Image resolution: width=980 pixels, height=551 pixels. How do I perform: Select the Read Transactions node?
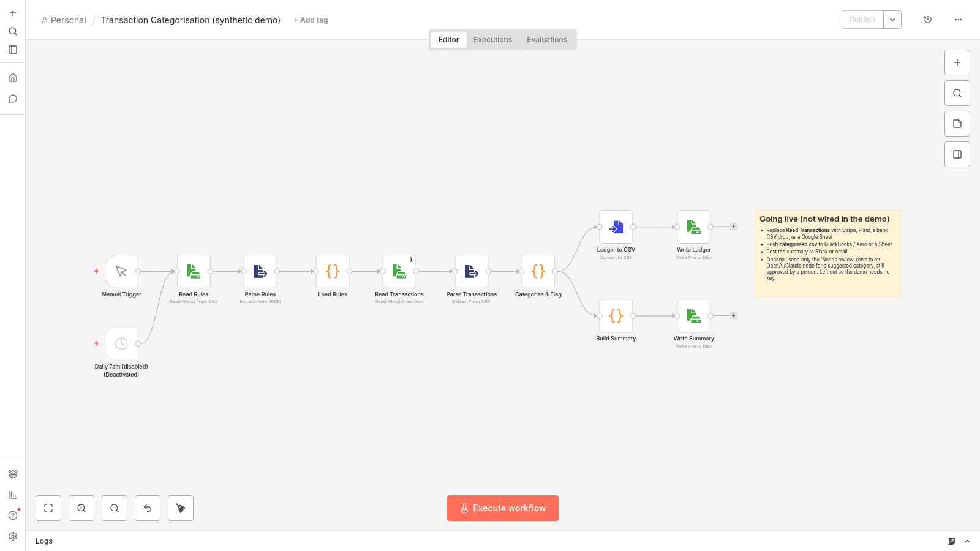(x=399, y=271)
